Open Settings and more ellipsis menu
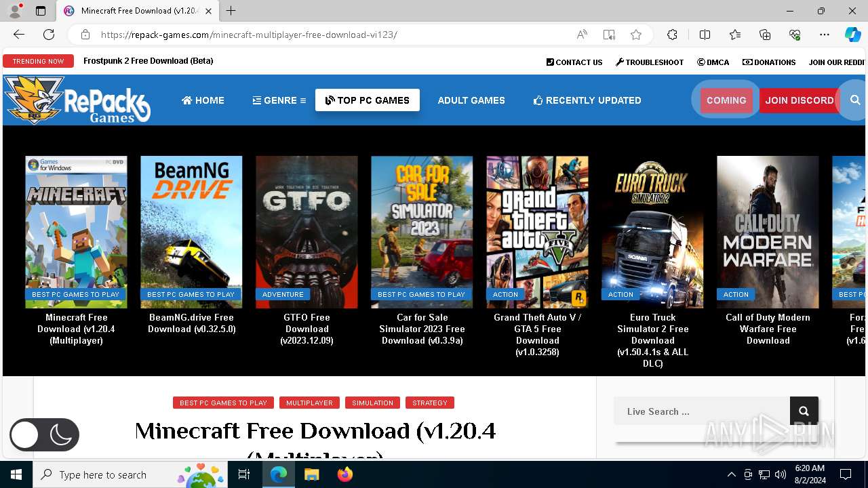Image resolution: width=868 pixels, height=488 pixels. tap(825, 35)
